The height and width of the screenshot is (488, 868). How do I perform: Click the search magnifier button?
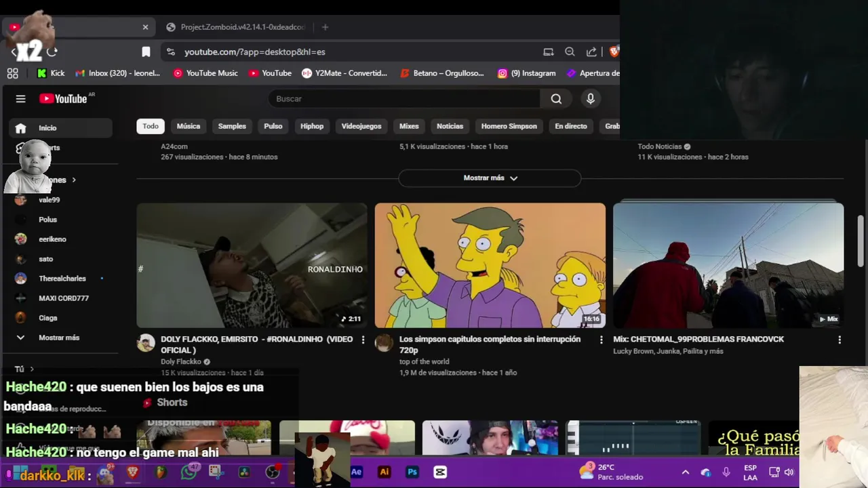pos(556,99)
